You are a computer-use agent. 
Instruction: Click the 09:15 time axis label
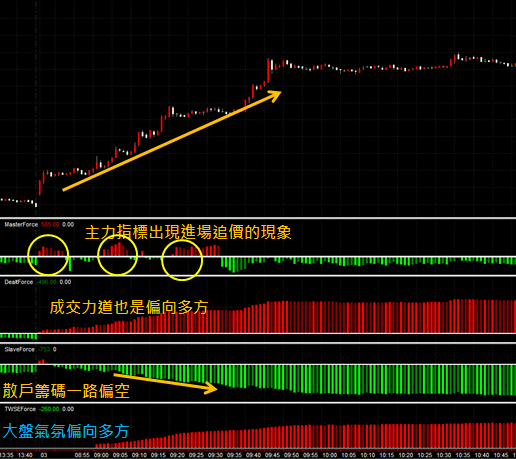coord(158,455)
